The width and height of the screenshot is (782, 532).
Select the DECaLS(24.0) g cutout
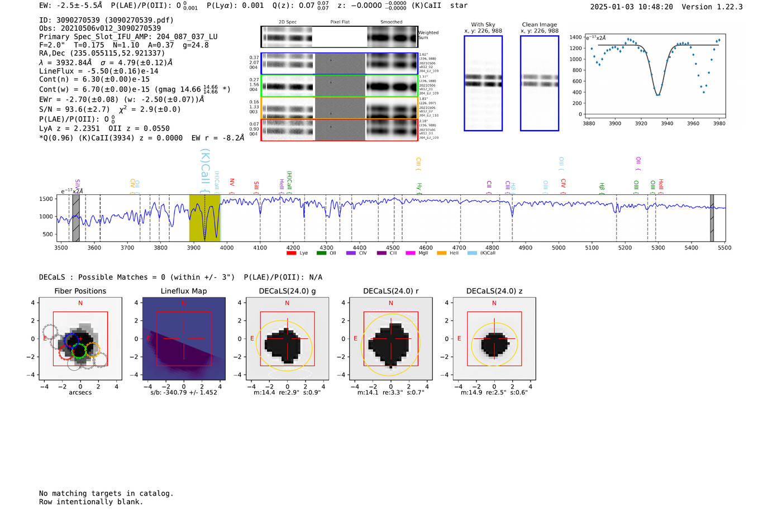[x=287, y=338]
